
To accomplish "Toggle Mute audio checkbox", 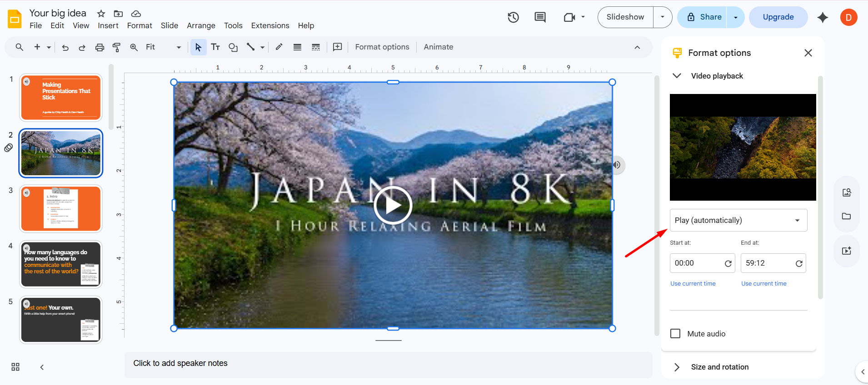I will [675, 334].
